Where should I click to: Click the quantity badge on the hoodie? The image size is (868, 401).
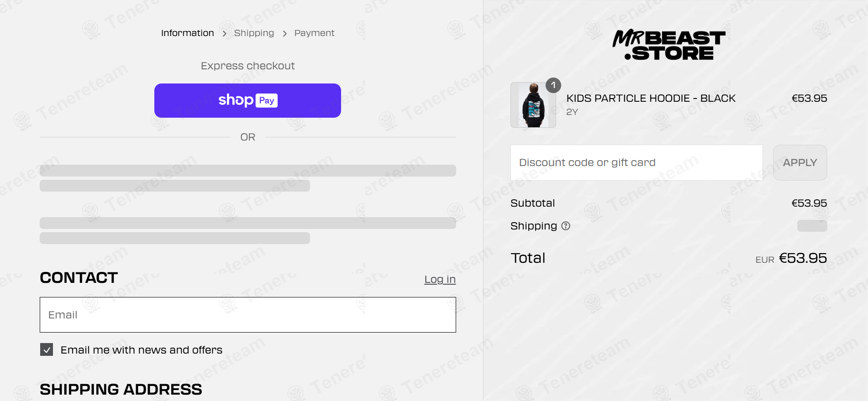[553, 85]
